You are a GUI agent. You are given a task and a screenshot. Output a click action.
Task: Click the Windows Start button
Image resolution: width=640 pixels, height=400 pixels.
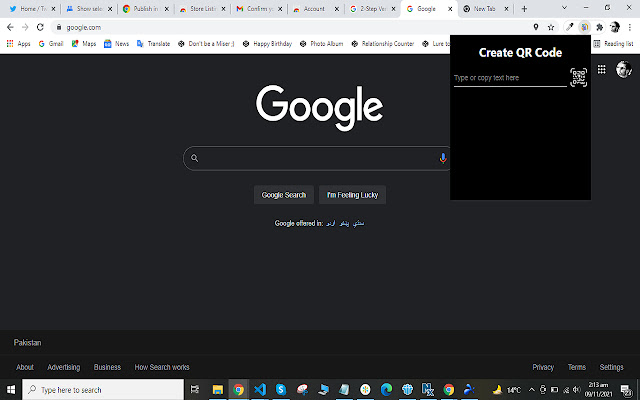point(11,389)
